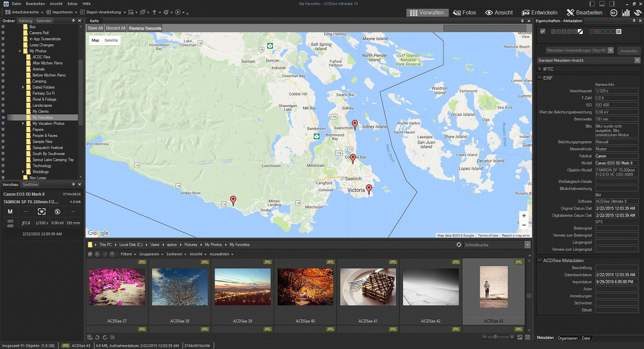The height and width of the screenshot is (349, 644).
Task: Click the stacked windows toolbar icon
Action: [x=143, y=12]
